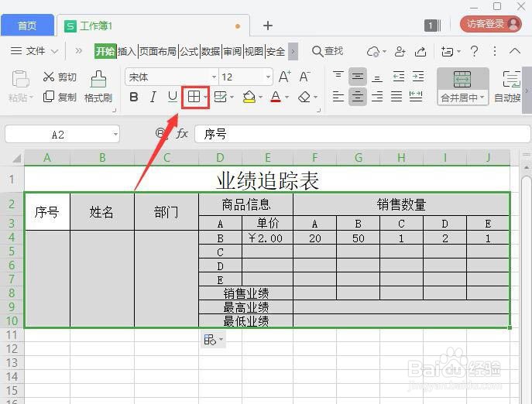The image size is (532, 404).
Task: Click the Auto wrap icon
Action: point(511,80)
